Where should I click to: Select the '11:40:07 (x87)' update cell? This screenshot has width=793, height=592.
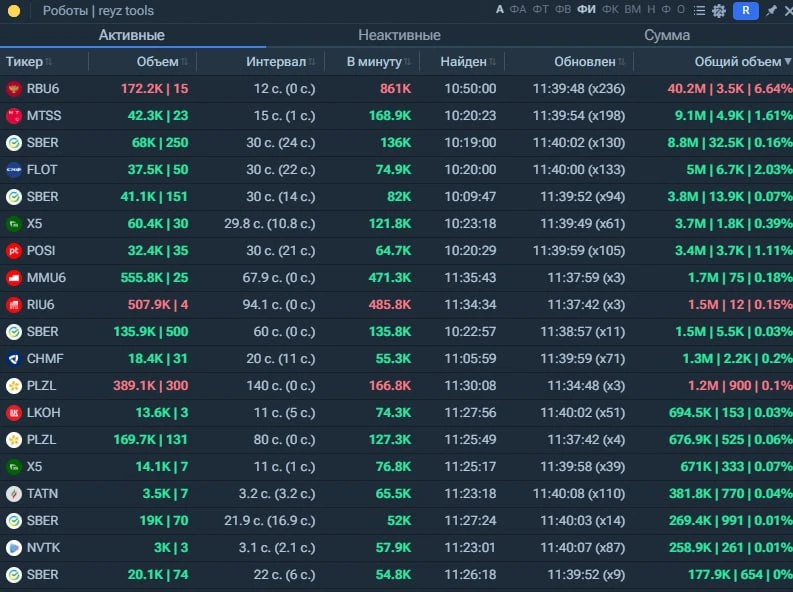583,548
